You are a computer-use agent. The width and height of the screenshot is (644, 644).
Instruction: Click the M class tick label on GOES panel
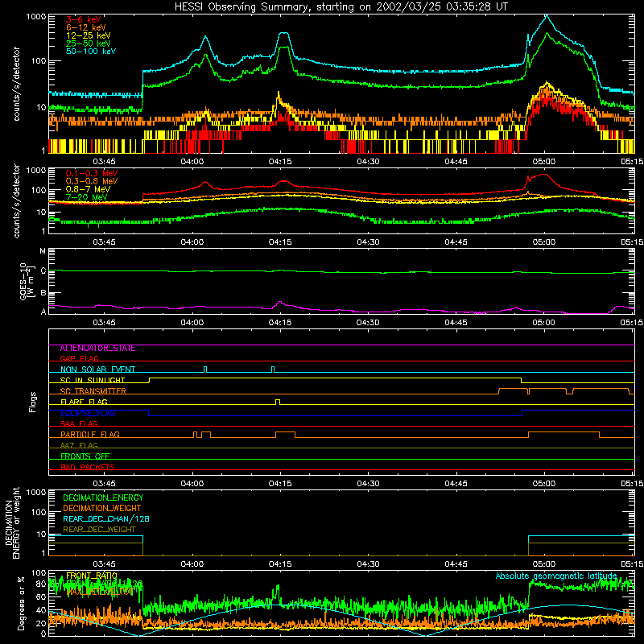[x=43, y=251]
